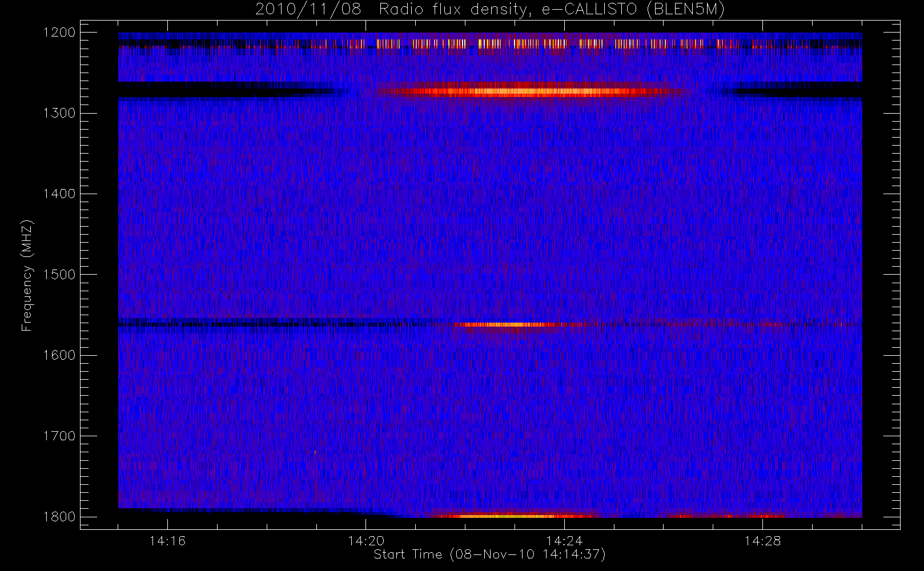The width and height of the screenshot is (924, 571).
Task: Click the 1500 frequency tick label
Action: tap(59, 275)
